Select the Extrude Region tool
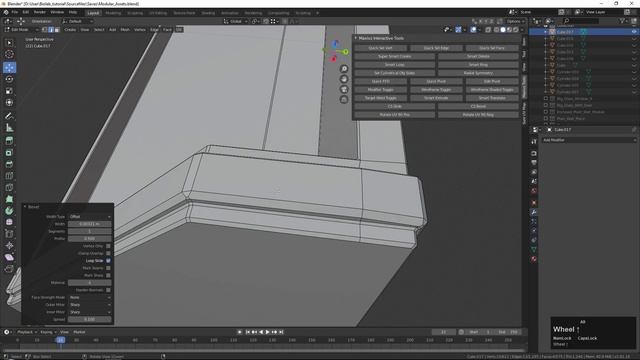 point(9,141)
